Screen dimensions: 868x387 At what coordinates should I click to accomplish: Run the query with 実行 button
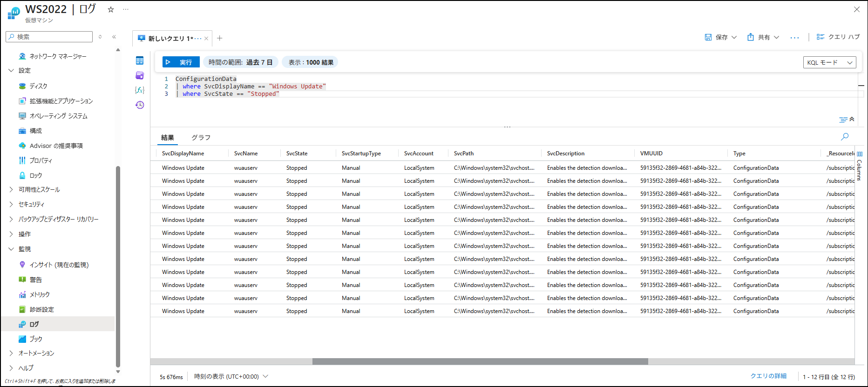[x=181, y=62]
